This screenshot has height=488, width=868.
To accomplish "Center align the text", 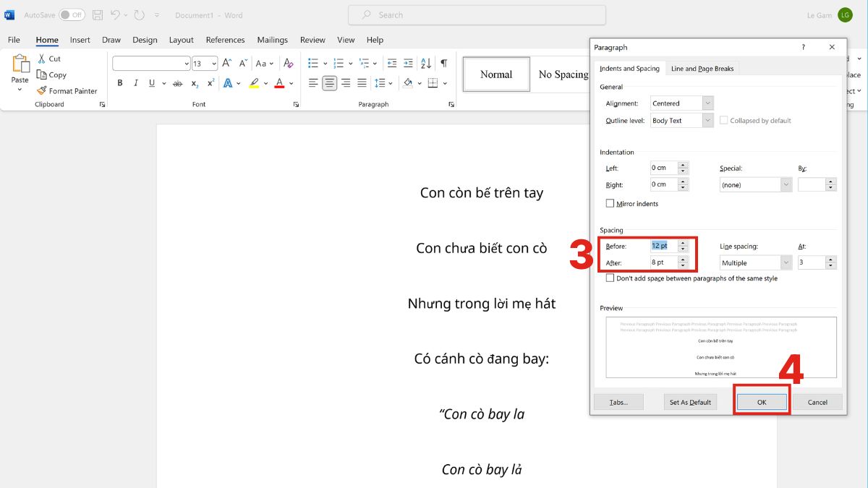I will pos(330,83).
